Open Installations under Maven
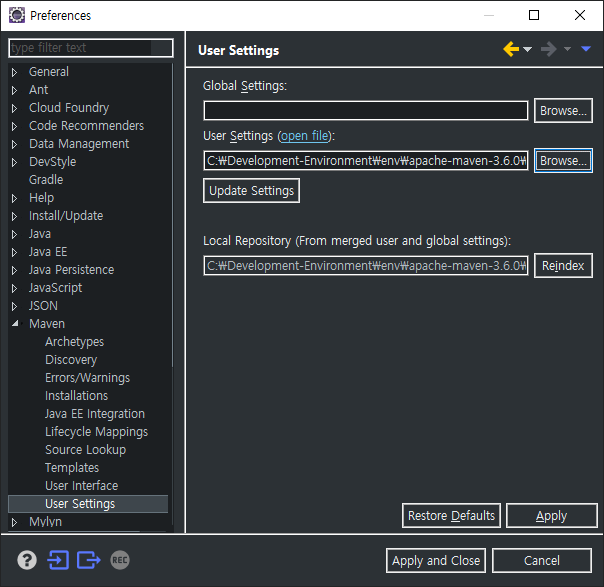Image resolution: width=604 pixels, height=587 pixels. tap(76, 396)
